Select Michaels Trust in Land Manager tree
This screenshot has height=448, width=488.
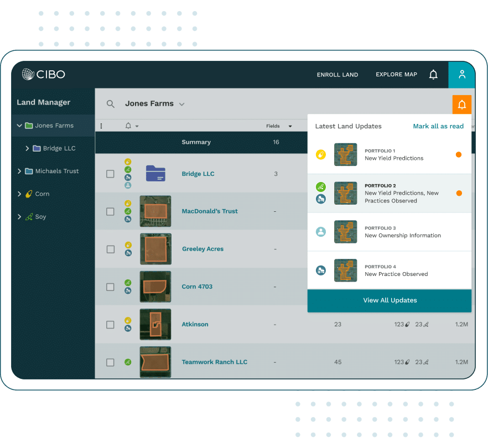coord(57,171)
